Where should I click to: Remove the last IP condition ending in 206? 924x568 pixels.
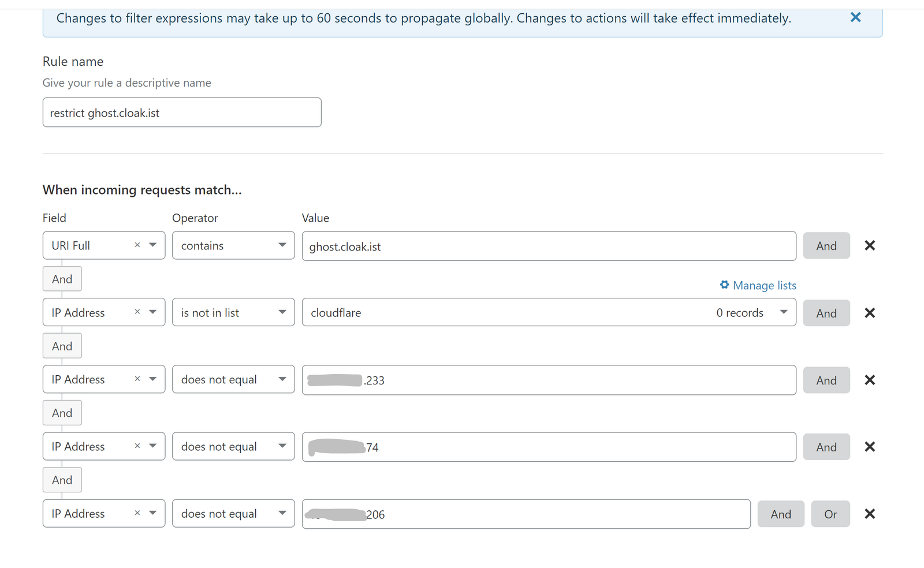tap(869, 514)
